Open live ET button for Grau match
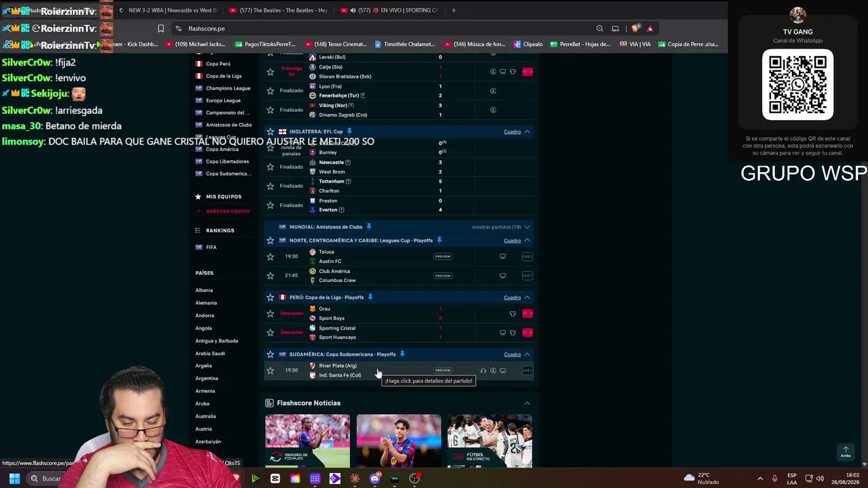Screen dimensions: 868x488 click(528, 313)
